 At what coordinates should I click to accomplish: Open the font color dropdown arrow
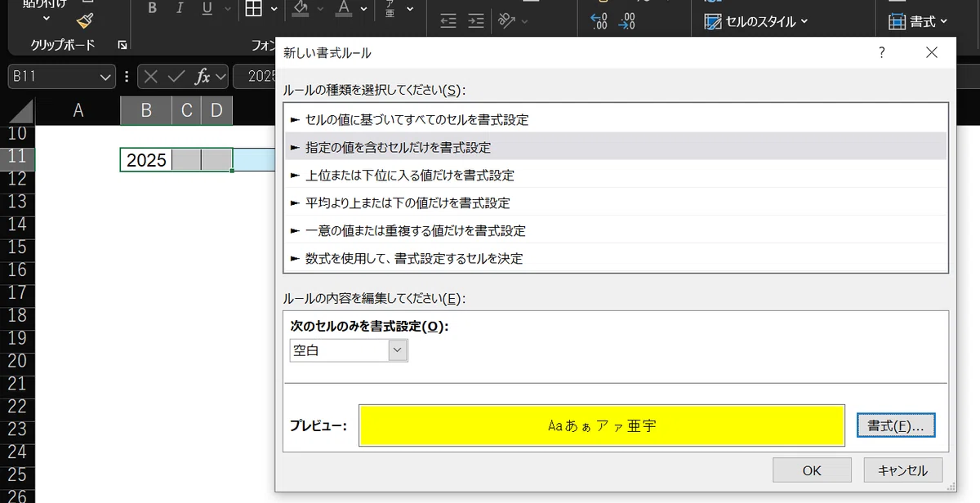coord(364,9)
